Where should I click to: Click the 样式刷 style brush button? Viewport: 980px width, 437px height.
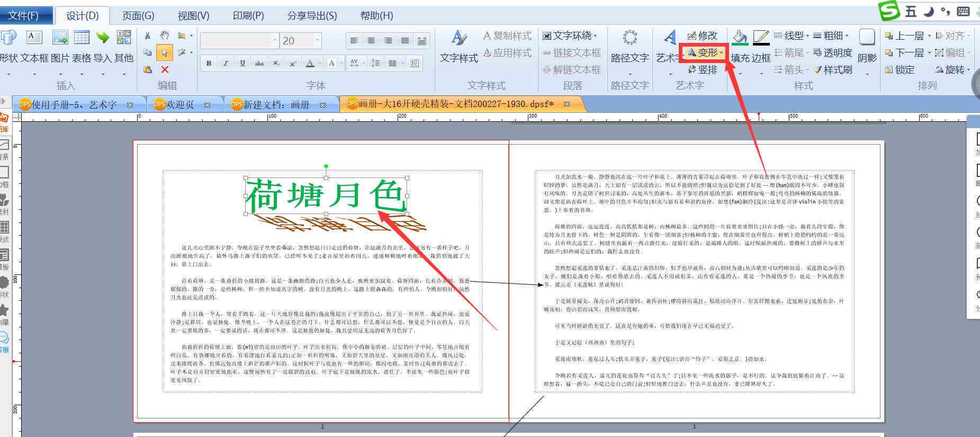[832, 69]
